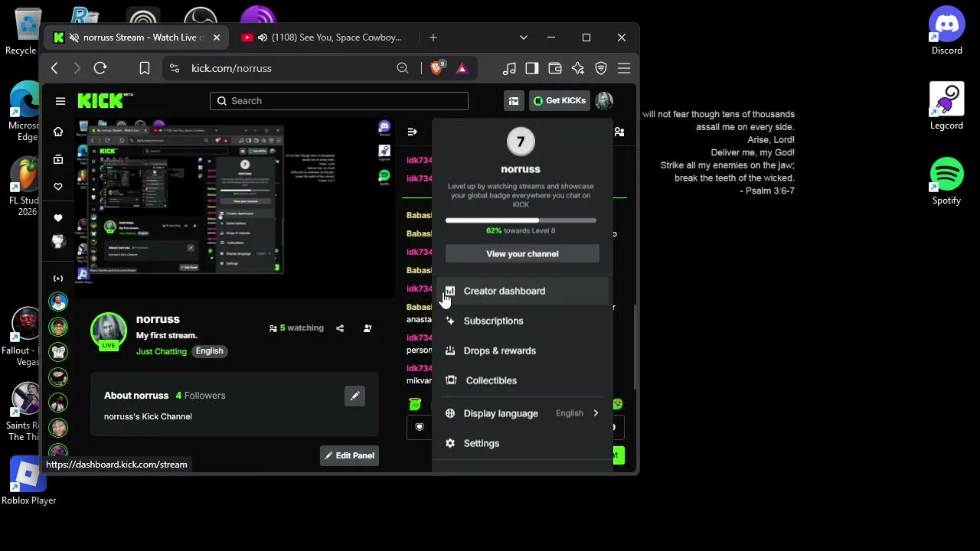Open a new browser tab
Screen dimensions: 980x551
click(x=433, y=37)
